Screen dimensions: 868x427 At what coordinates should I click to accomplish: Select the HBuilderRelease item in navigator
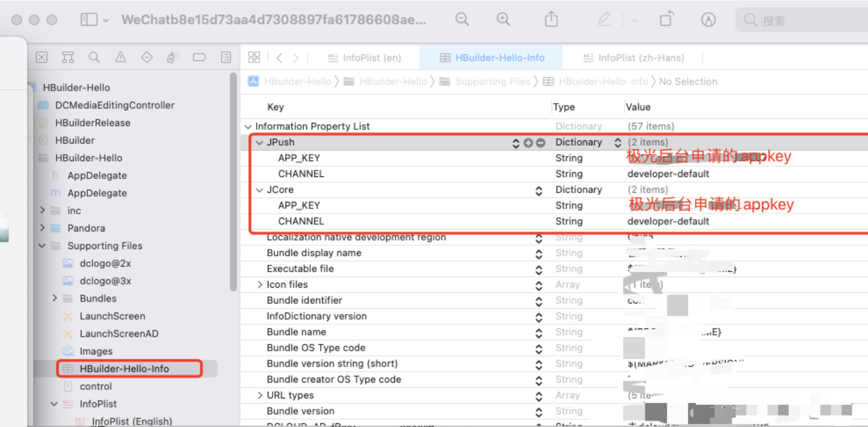pos(93,122)
